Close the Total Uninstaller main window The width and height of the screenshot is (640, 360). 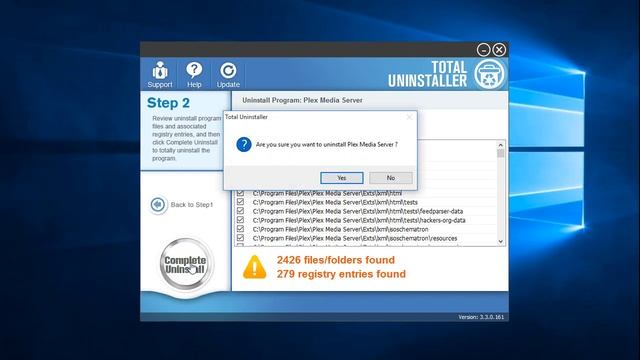[x=499, y=50]
